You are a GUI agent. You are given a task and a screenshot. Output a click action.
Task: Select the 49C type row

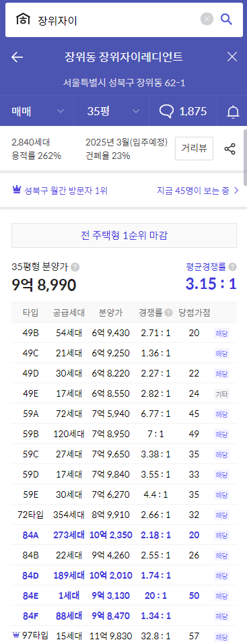(x=124, y=353)
